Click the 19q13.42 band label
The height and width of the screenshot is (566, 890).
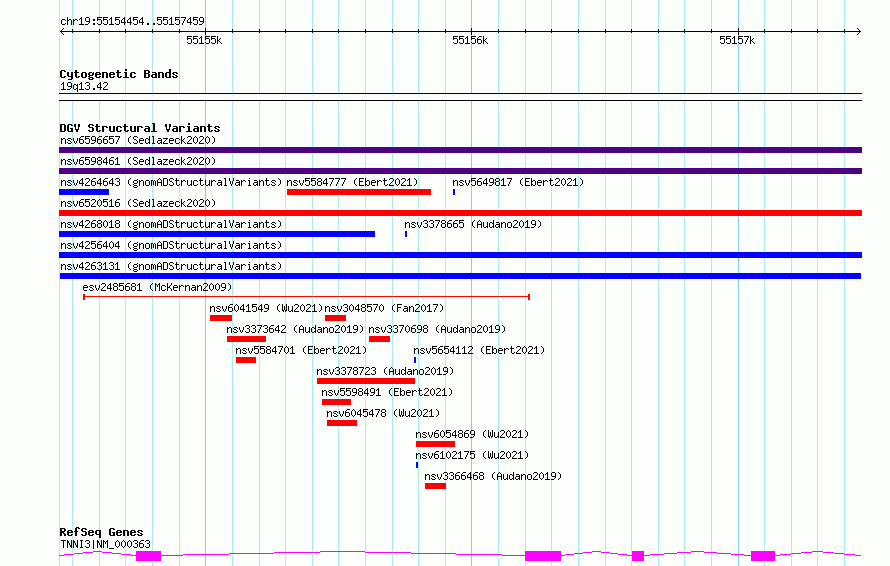pyautogui.click(x=84, y=87)
